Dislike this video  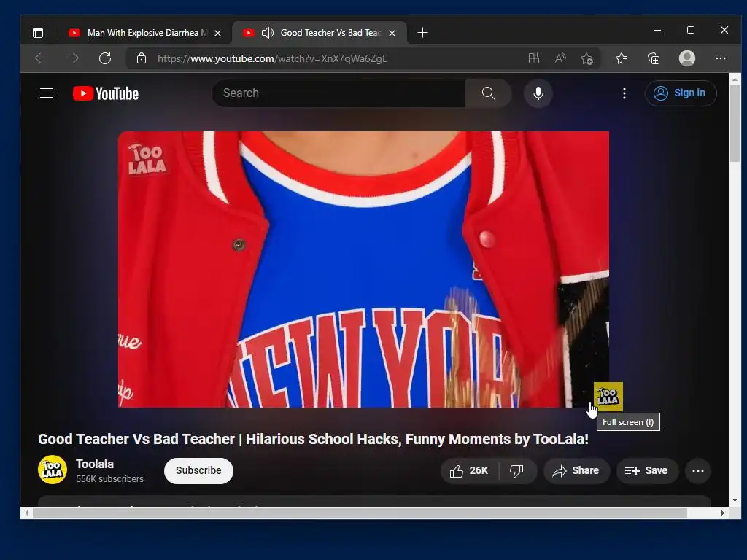[x=517, y=471]
